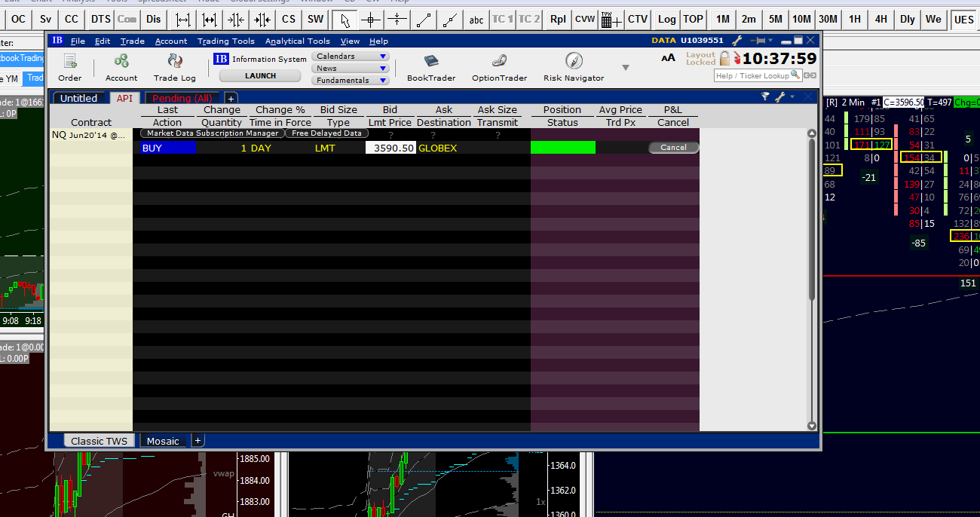This screenshot has height=517, width=980.
Task: Click the TC 1 toolbar button
Action: pyautogui.click(x=502, y=19)
